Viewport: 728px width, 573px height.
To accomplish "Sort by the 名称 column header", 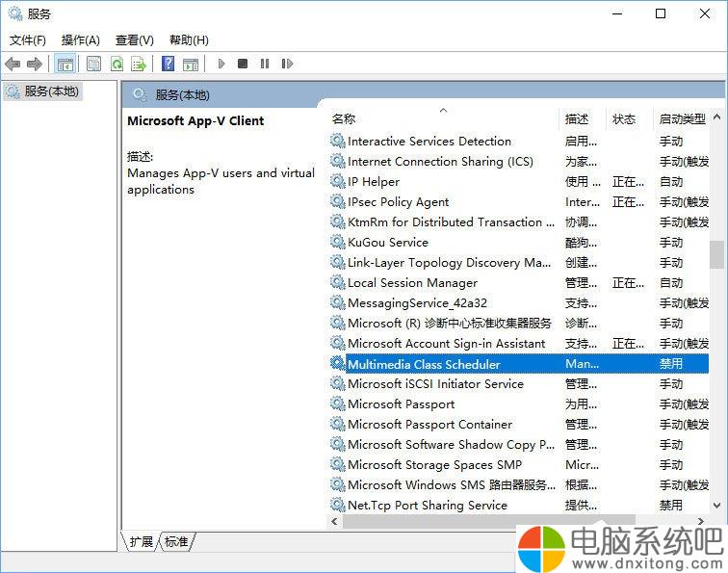I will [x=443, y=118].
